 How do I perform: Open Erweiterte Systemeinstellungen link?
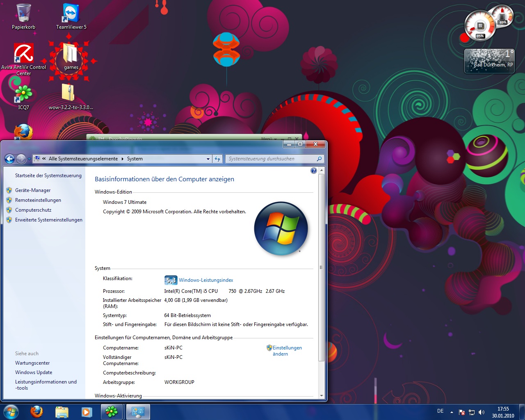point(49,220)
